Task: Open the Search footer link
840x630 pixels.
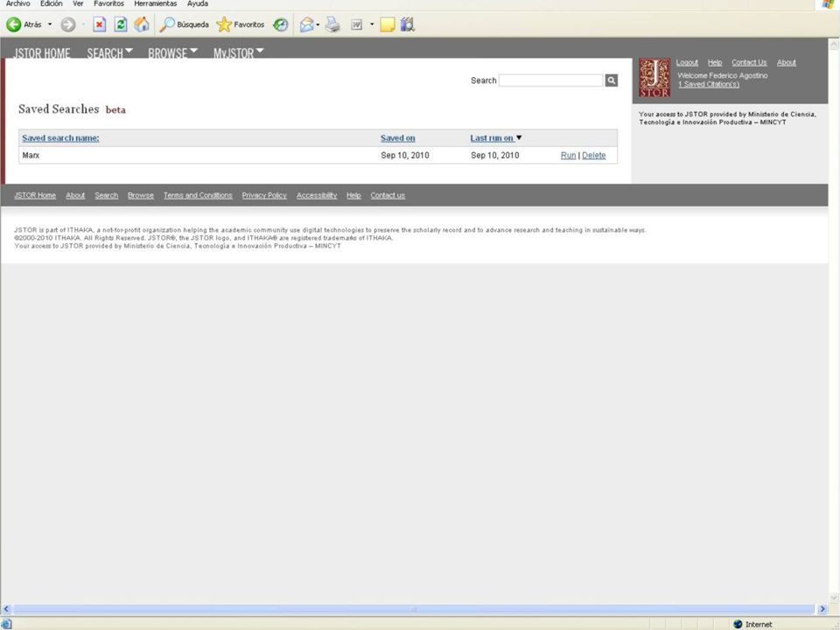Action: click(x=106, y=195)
